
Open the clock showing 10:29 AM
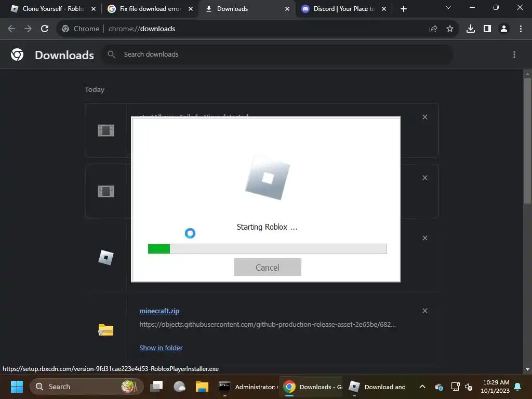click(495, 387)
